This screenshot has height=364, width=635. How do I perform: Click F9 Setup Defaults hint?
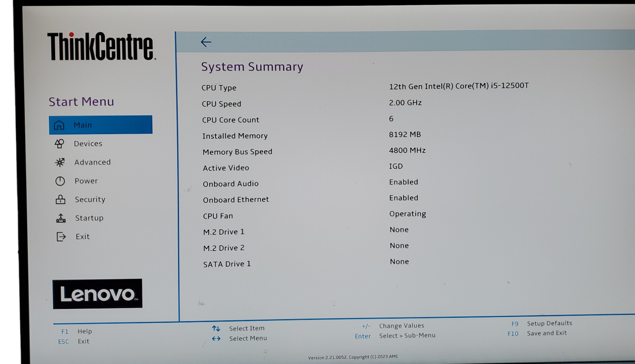click(x=542, y=323)
